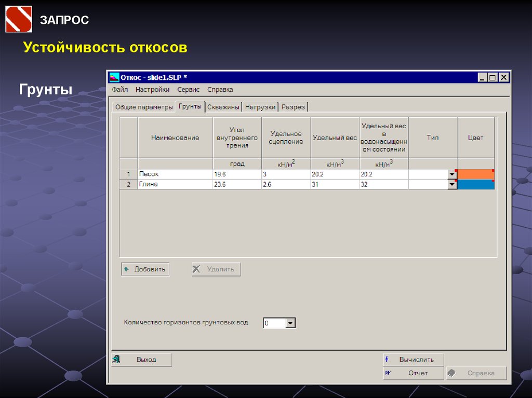This screenshot has height=398, width=532.
Task: Switch to the Общие параметры tab
Action: (x=143, y=107)
